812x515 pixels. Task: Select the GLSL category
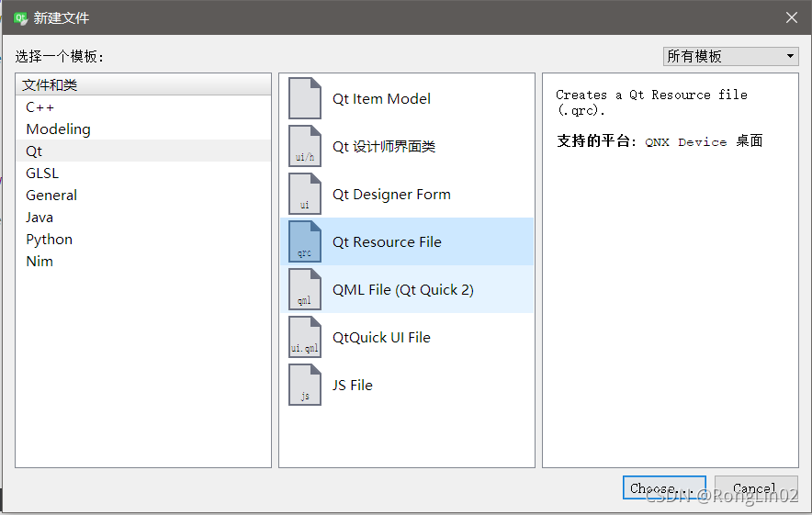[143, 173]
